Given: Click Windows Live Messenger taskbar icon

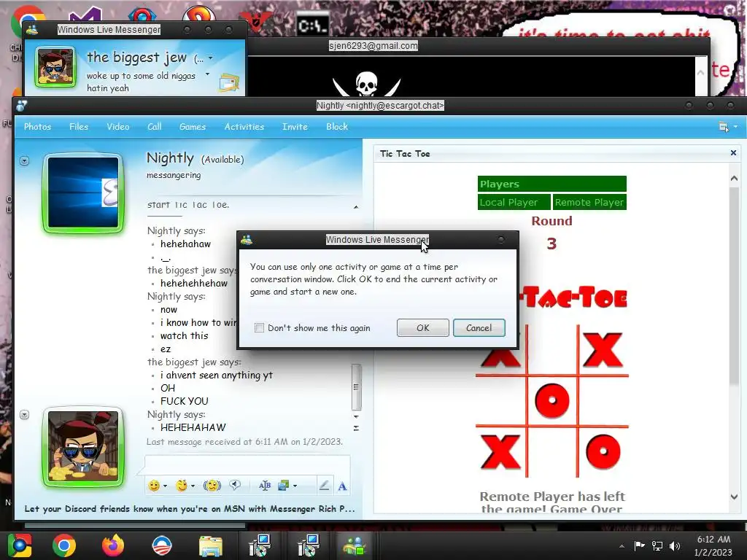Looking at the screenshot, I should click(x=355, y=545).
